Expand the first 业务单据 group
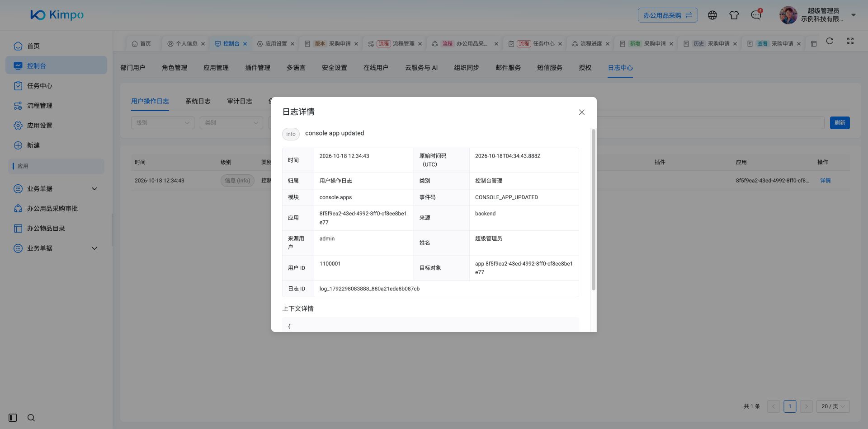Viewport: 868px width, 429px height. (x=56, y=189)
